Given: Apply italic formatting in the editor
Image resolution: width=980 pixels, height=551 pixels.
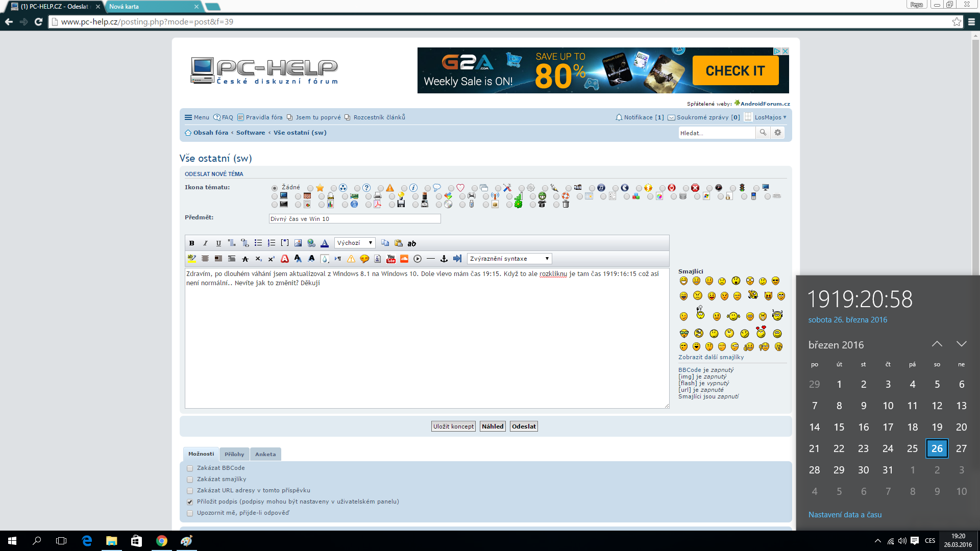Looking at the screenshot, I should tap(205, 243).
